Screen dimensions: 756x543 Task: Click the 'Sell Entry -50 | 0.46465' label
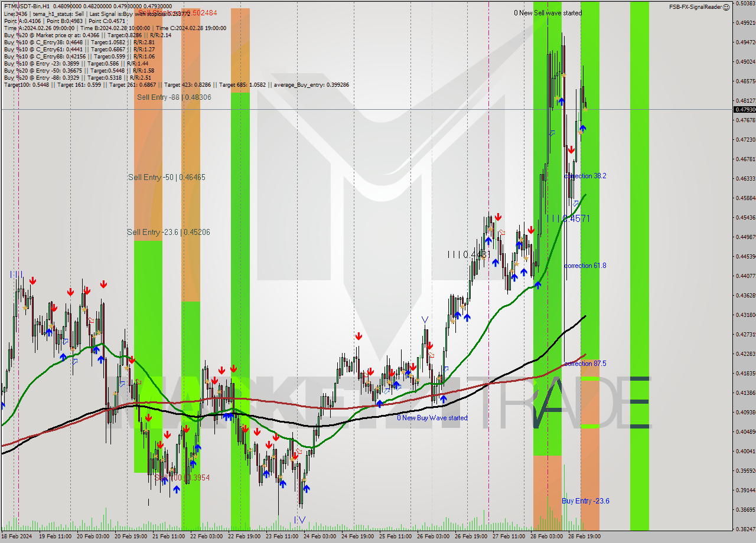click(167, 177)
